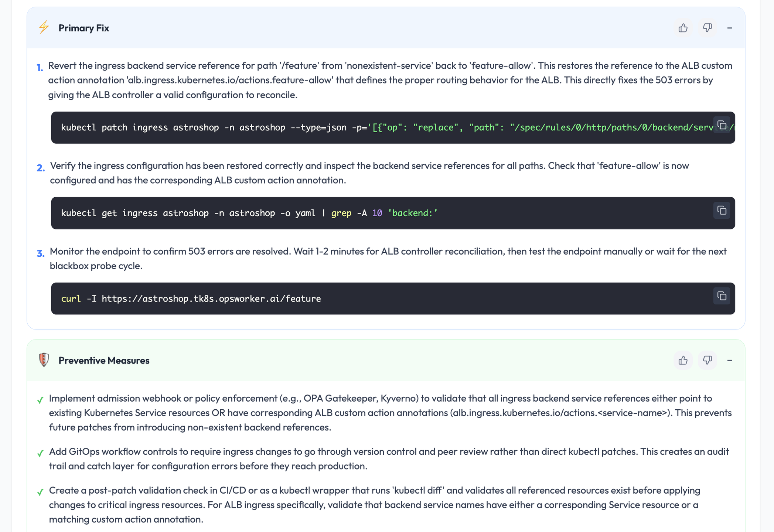Copy the kubectl patch ingress command

(x=722, y=125)
